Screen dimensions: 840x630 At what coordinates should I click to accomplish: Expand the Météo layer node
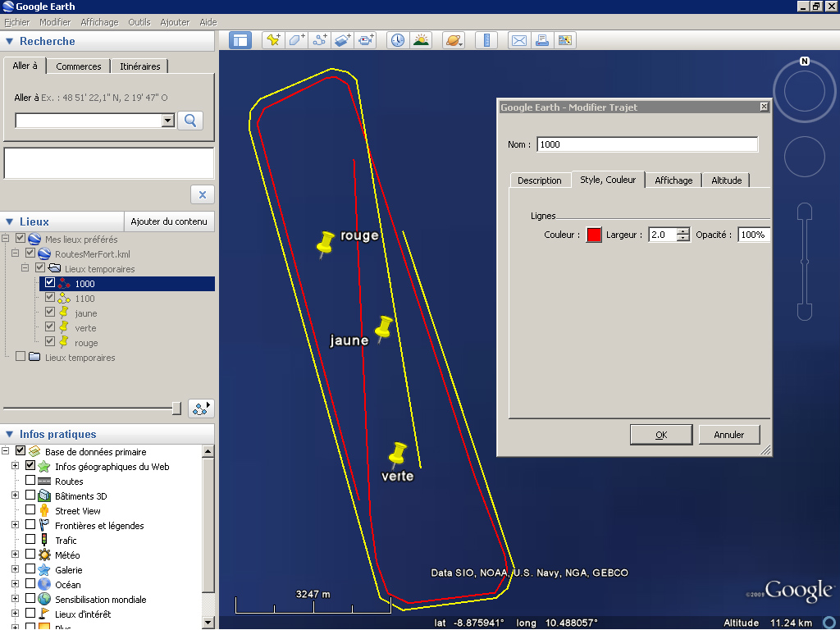pyautogui.click(x=15, y=555)
